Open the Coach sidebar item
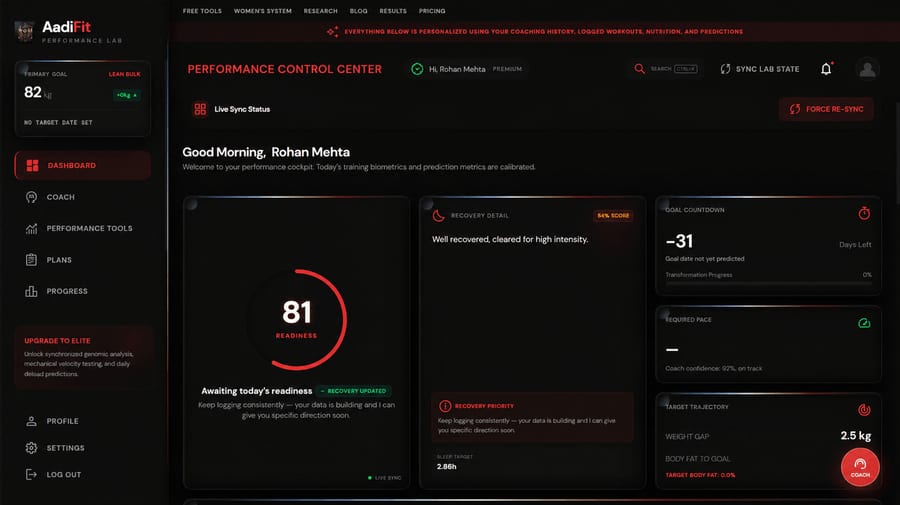This screenshot has height=505, width=900. coord(83,197)
